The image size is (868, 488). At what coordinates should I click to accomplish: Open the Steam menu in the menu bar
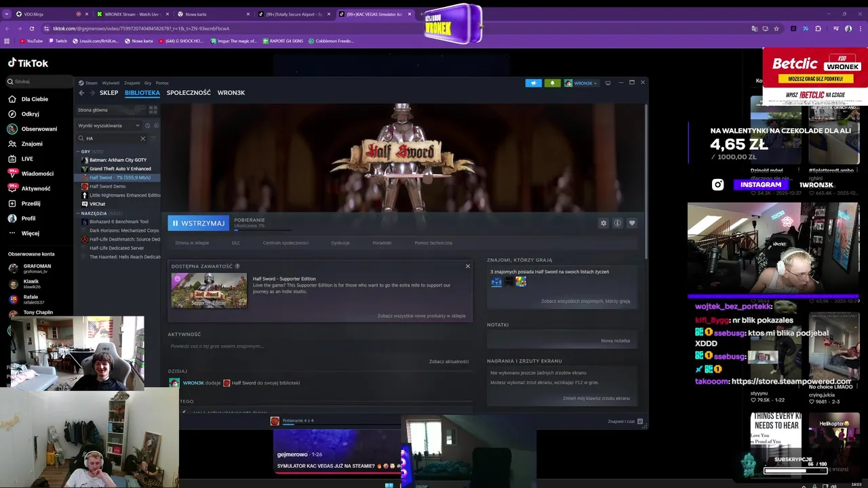[92, 83]
